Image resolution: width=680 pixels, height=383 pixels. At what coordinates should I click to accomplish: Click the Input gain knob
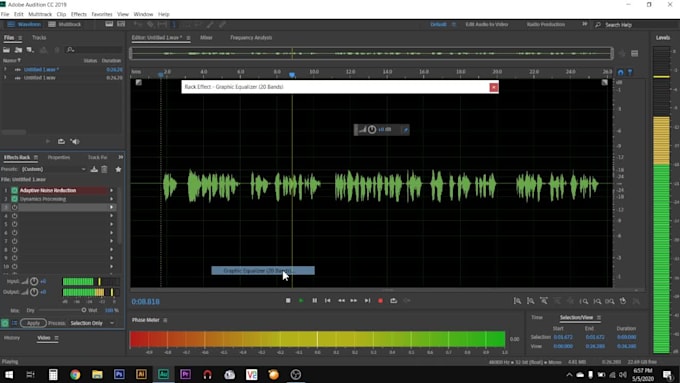[34, 282]
